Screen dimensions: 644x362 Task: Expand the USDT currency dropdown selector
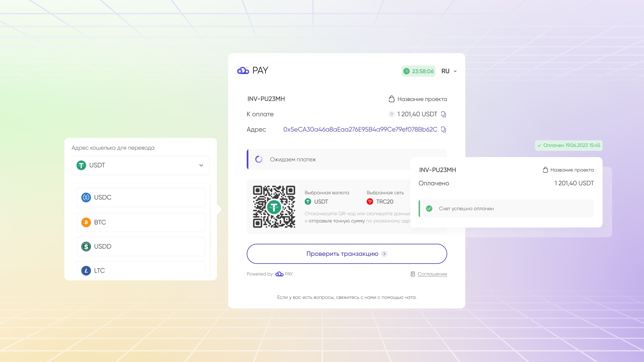point(140,165)
